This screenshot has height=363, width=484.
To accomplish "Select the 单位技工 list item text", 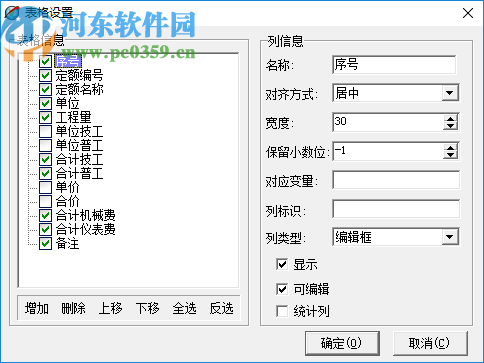I will (79, 131).
